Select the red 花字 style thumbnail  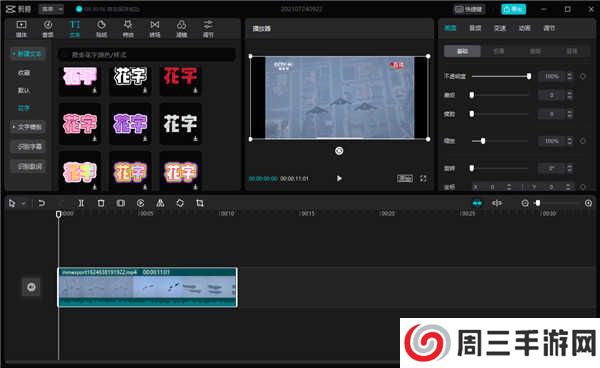[x=180, y=80]
